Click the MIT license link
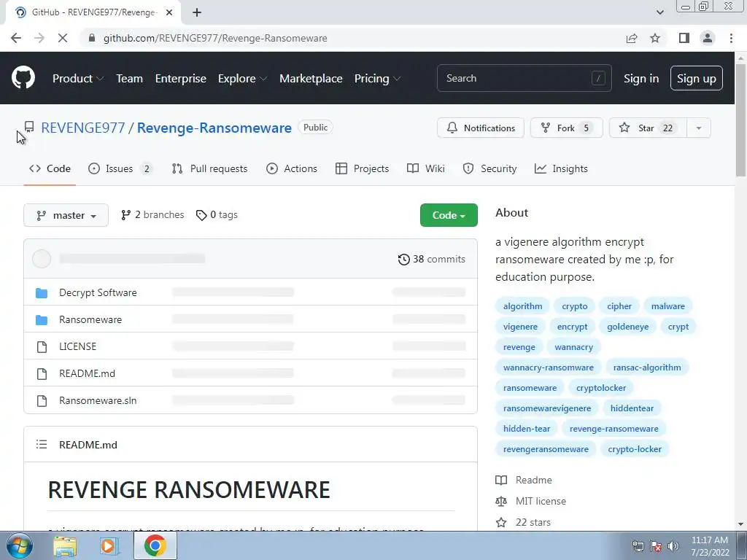 531,501
